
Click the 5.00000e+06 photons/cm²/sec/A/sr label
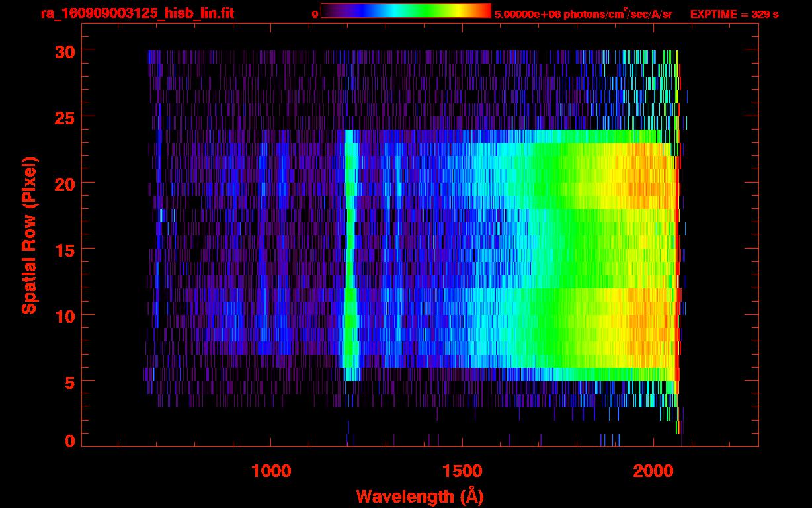tap(583, 13)
